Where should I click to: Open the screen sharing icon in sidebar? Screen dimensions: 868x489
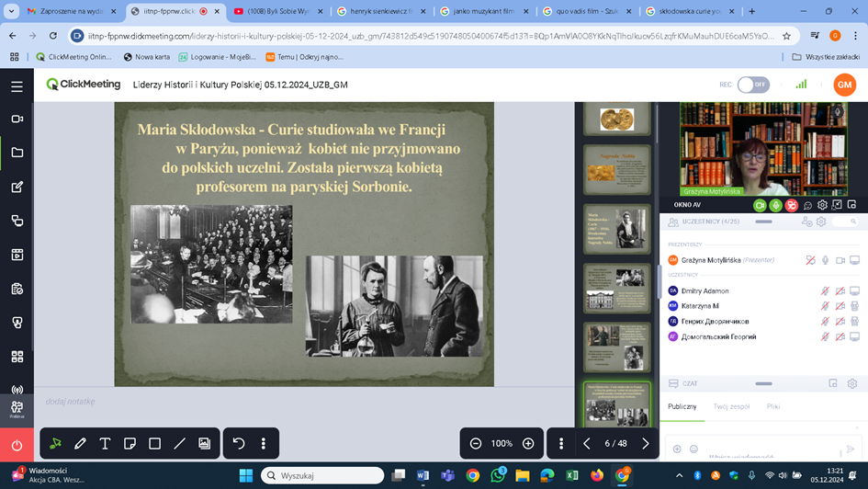pyautogui.click(x=17, y=221)
